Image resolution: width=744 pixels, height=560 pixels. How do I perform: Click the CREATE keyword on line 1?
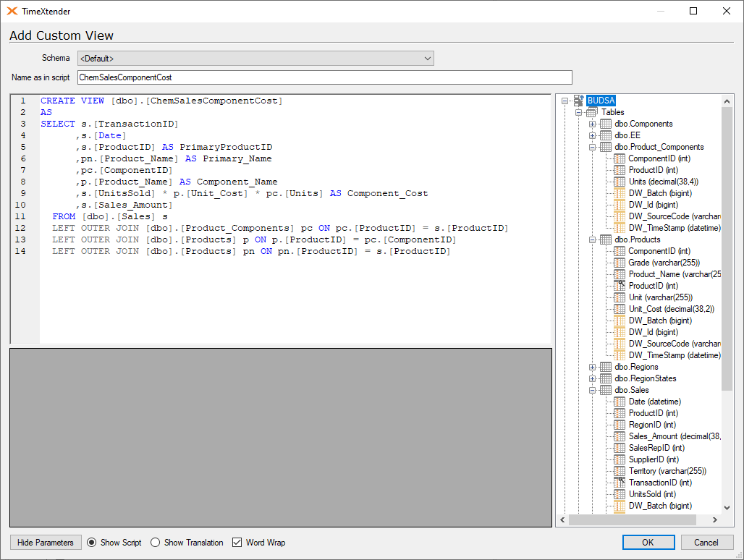pos(57,101)
